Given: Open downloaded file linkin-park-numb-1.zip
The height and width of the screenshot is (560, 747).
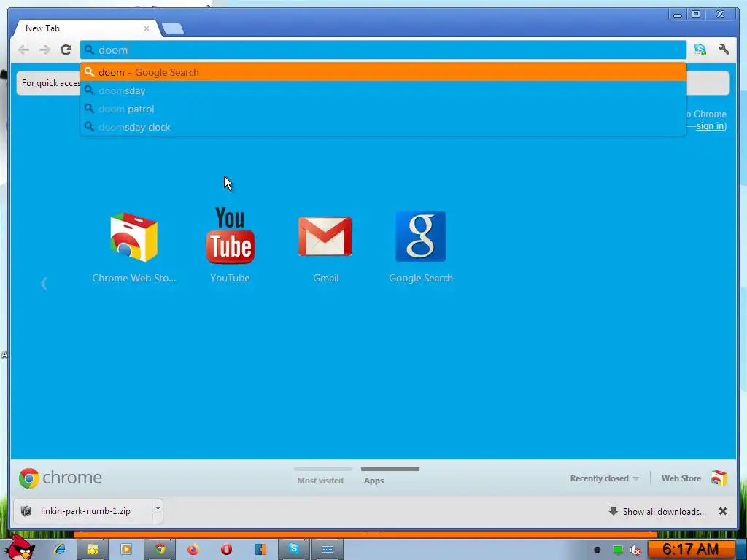Looking at the screenshot, I should (x=85, y=511).
